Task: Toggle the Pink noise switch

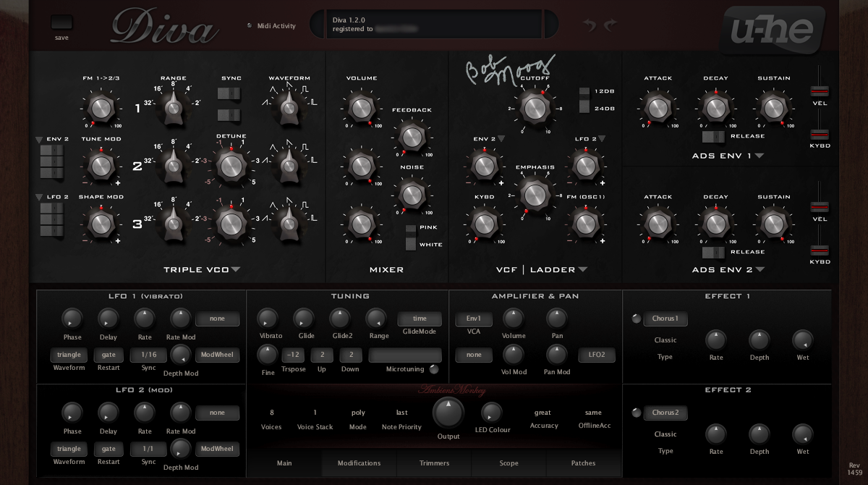Action: coord(411,228)
